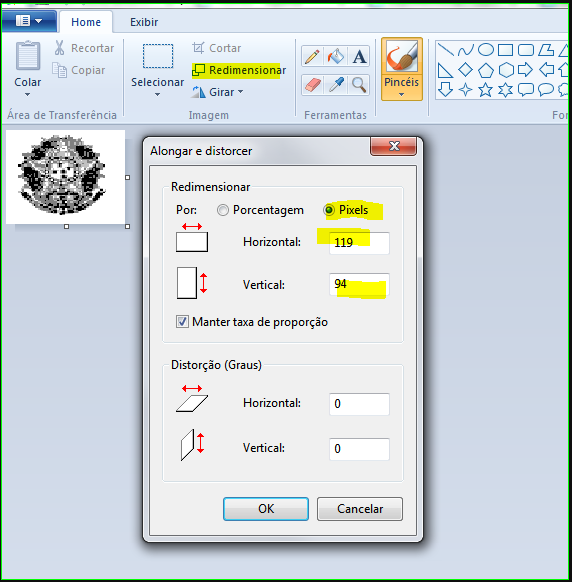Click the Redimensionar Horizontal field showing 119
The height and width of the screenshot is (582, 572).
click(x=359, y=243)
